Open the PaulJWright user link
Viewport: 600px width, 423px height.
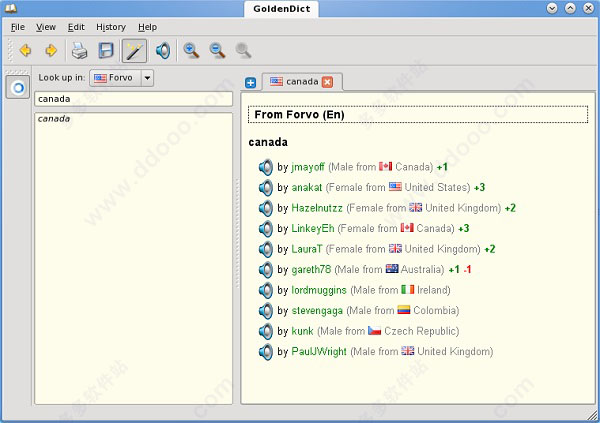pos(319,352)
